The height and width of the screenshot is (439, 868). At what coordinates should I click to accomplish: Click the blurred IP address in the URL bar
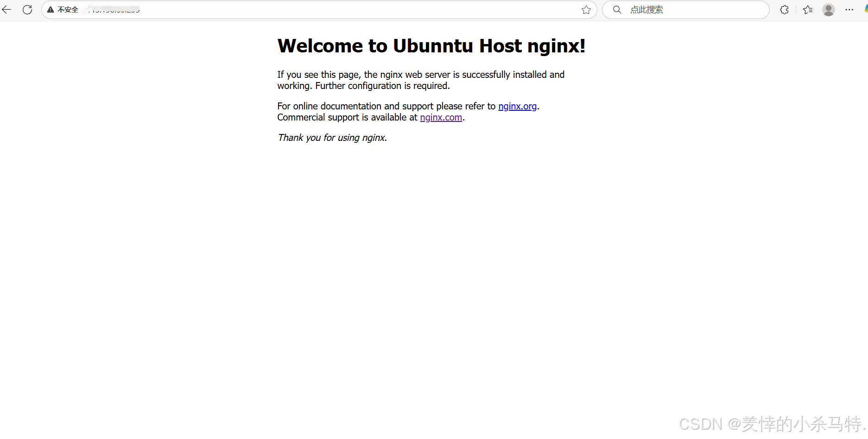click(x=114, y=10)
